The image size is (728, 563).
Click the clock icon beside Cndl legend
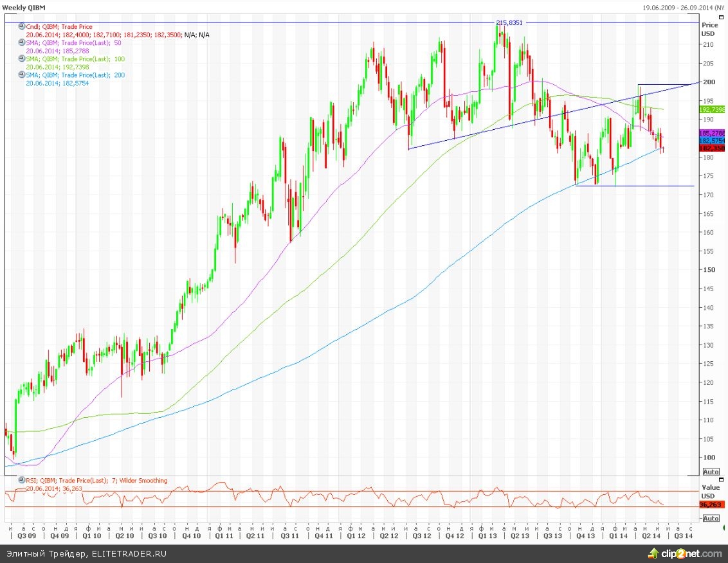coord(21,26)
